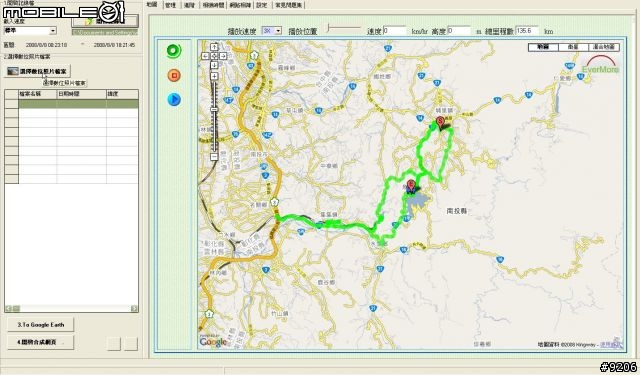Screen dimensions: 640x375
Task: Pan the map up with arrow
Action: 214,47
